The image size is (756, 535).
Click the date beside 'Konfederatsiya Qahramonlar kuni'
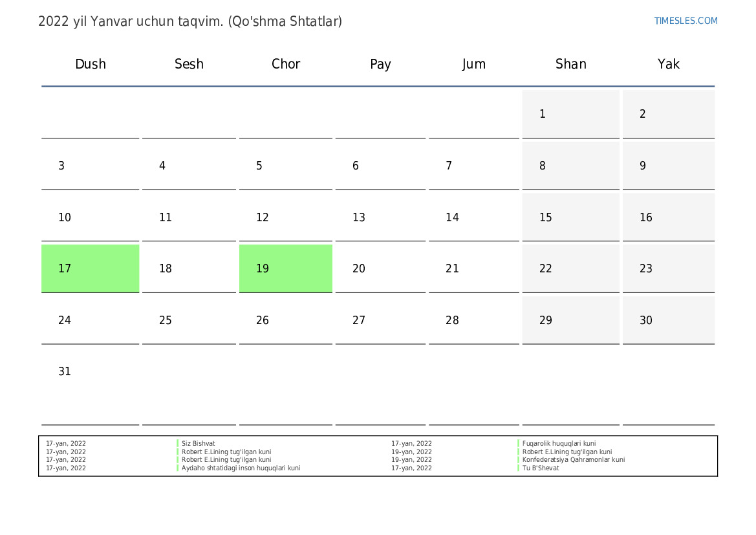pos(411,460)
